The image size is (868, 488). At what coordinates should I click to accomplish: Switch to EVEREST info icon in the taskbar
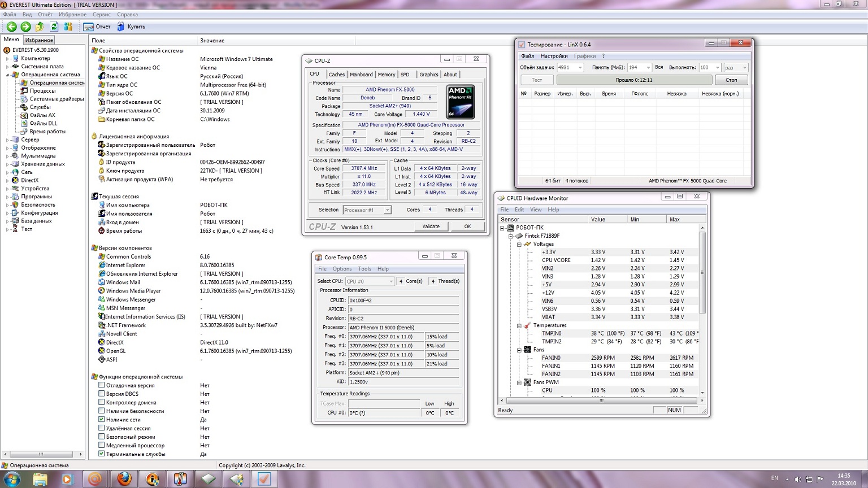point(152,480)
